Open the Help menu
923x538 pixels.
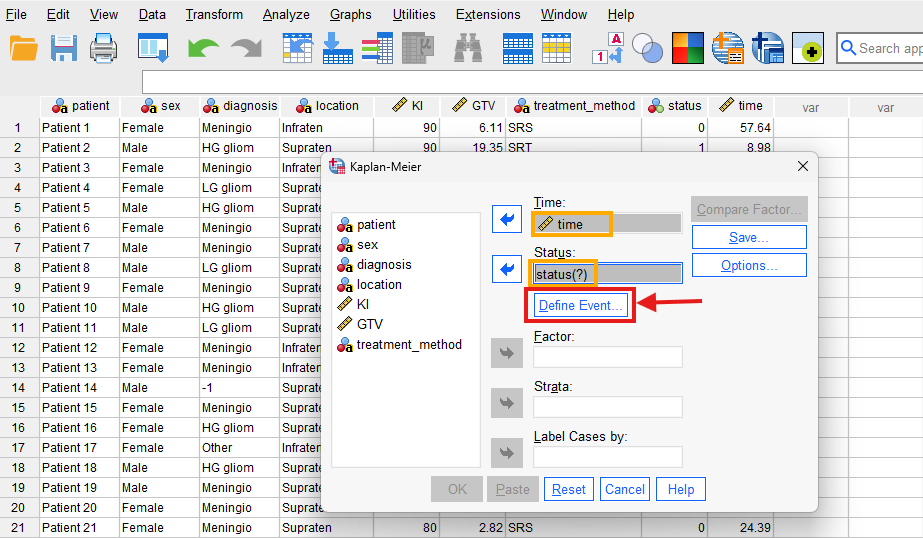click(x=621, y=14)
